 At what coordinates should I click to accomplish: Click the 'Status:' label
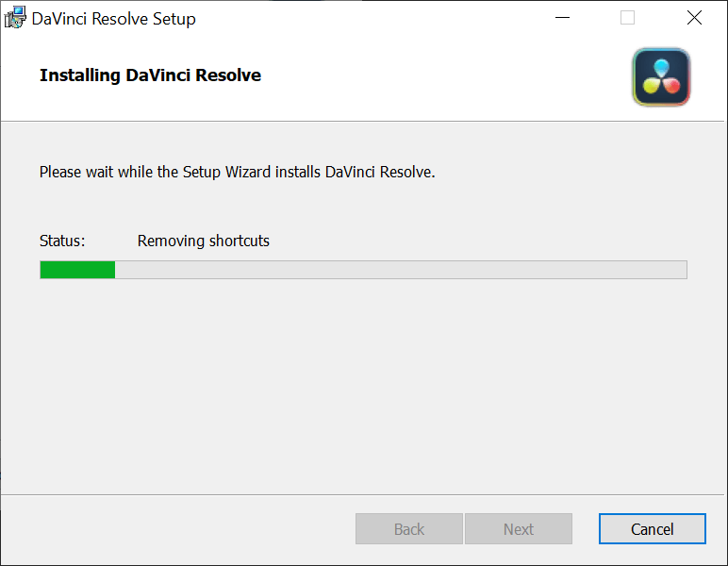pos(62,241)
